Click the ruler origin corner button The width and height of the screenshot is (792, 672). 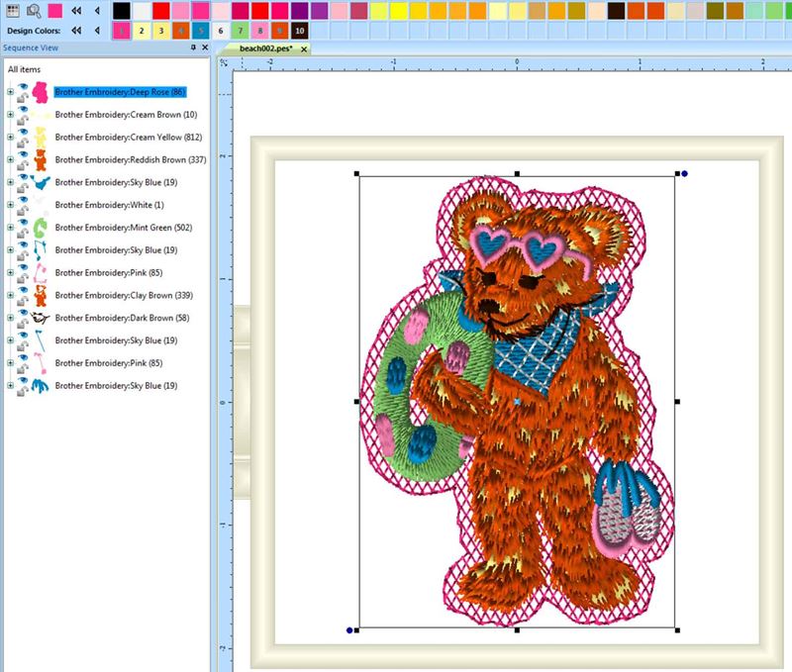pos(224,62)
